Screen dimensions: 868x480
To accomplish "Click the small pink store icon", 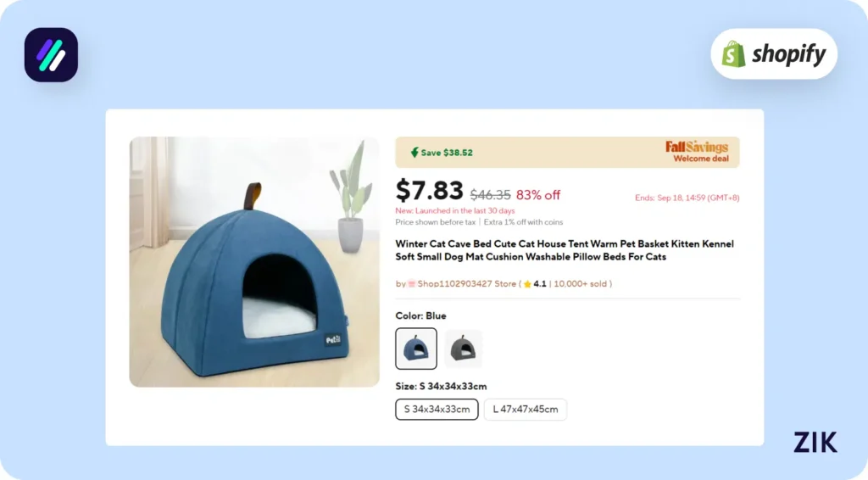I will (x=411, y=284).
